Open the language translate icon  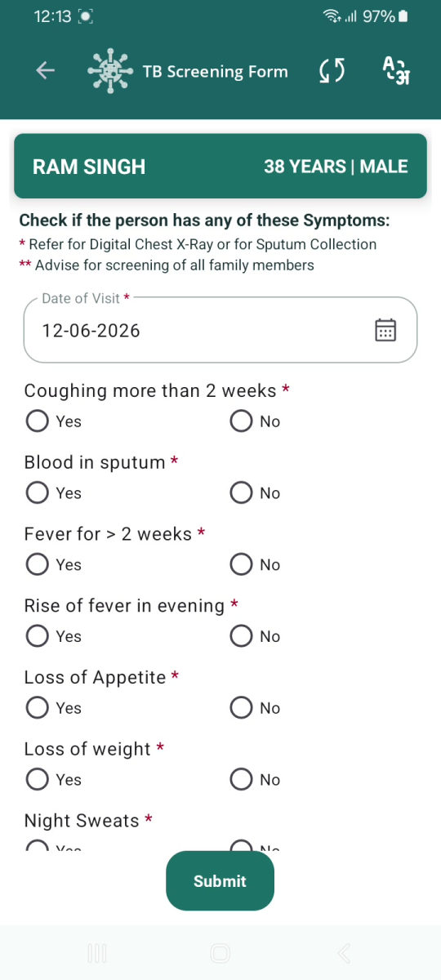tap(396, 71)
